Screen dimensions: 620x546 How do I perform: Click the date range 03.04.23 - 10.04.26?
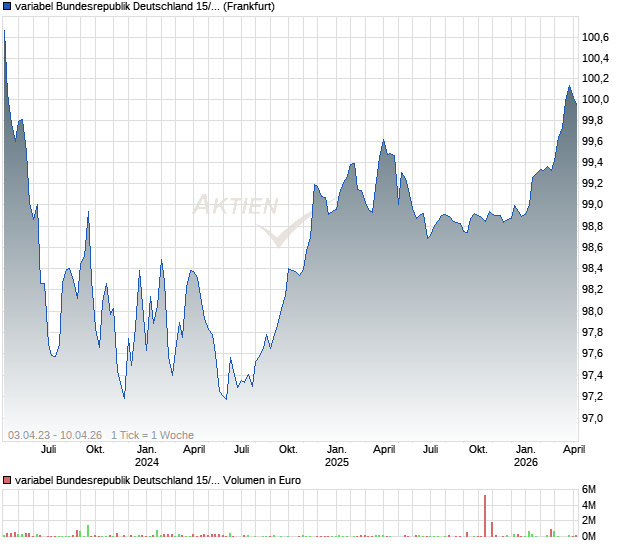(x=55, y=435)
